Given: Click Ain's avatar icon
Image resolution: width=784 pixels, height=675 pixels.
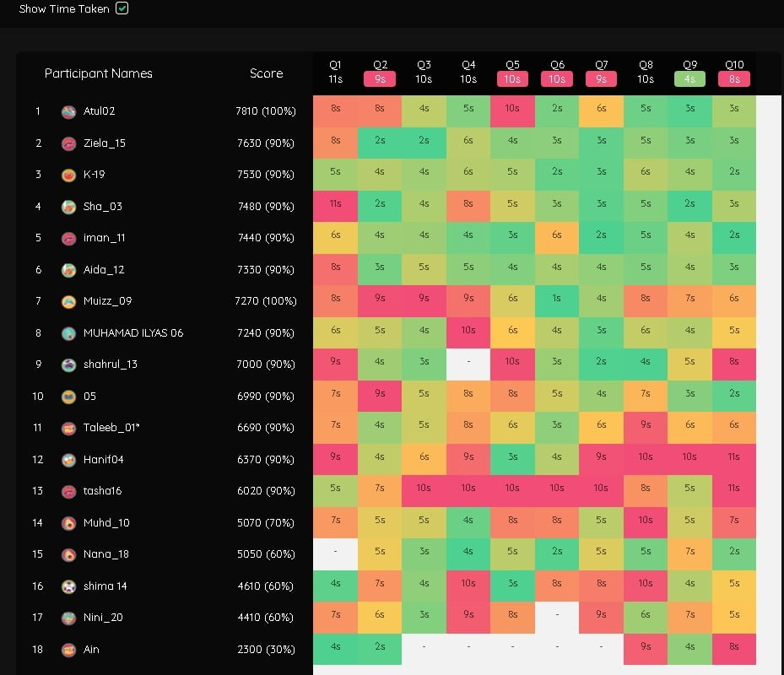Looking at the screenshot, I should (x=69, y=650).
